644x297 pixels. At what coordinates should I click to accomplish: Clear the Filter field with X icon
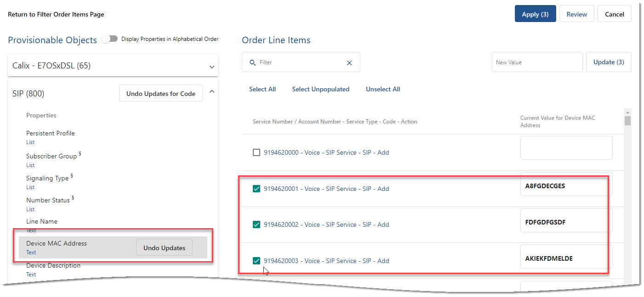click(349, 62)
